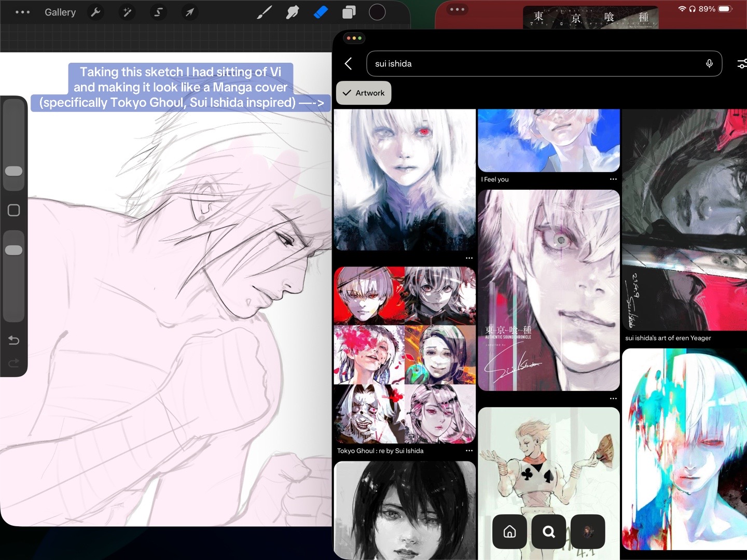
Task: Click the 'sui ishida's art of eren Yeager' caption
Action: (668, 338)
